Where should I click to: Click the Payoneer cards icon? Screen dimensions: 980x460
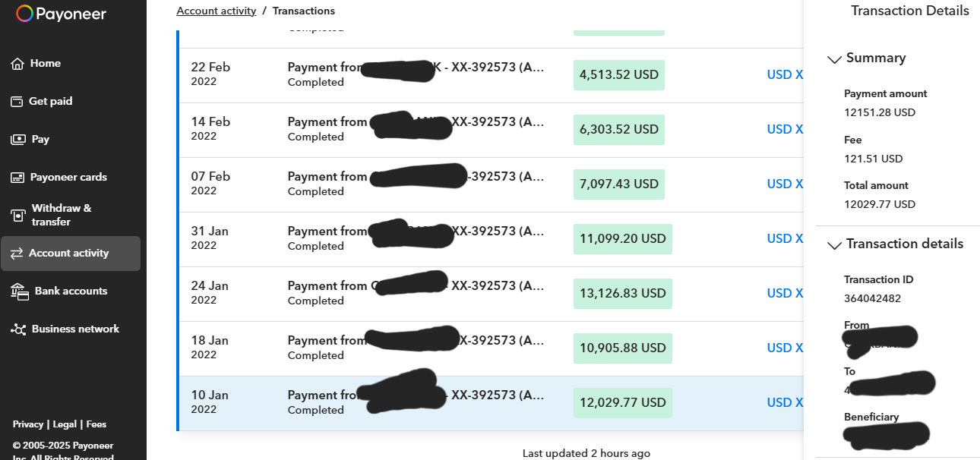coord(17,178)
